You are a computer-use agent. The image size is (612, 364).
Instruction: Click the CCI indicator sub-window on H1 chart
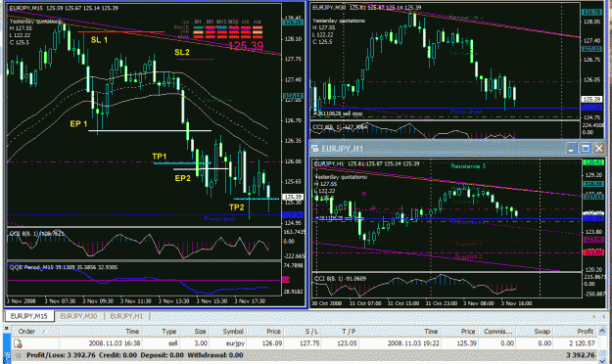click(447, 285)
